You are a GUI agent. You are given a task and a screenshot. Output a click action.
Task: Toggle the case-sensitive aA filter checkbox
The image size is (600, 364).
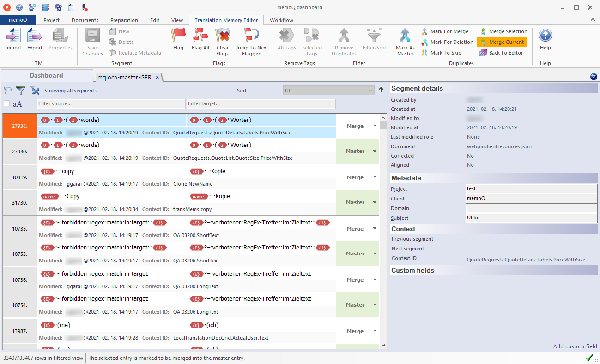pos(7,103)
